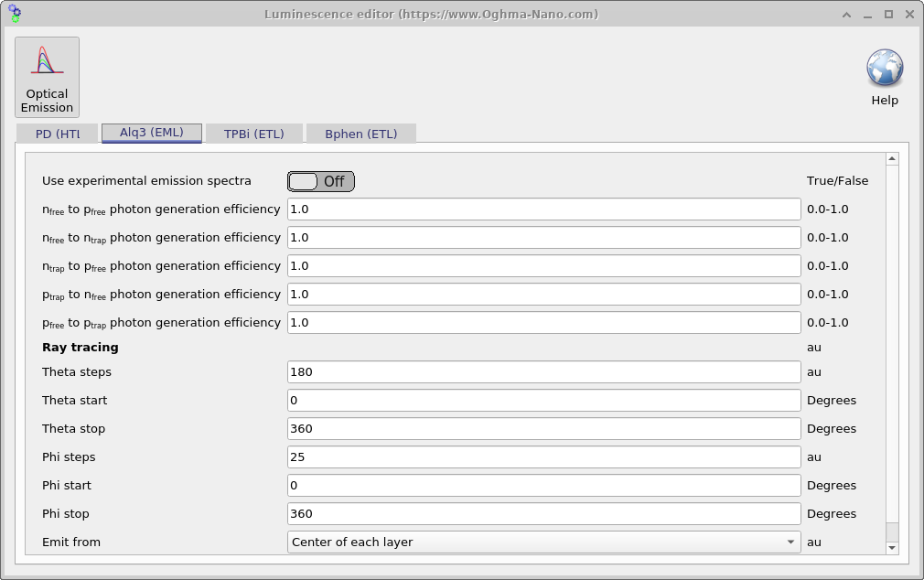The width and height of the screenshot is (924, 580).
Task: Click the Help globe icon
Action: [884, 69]
